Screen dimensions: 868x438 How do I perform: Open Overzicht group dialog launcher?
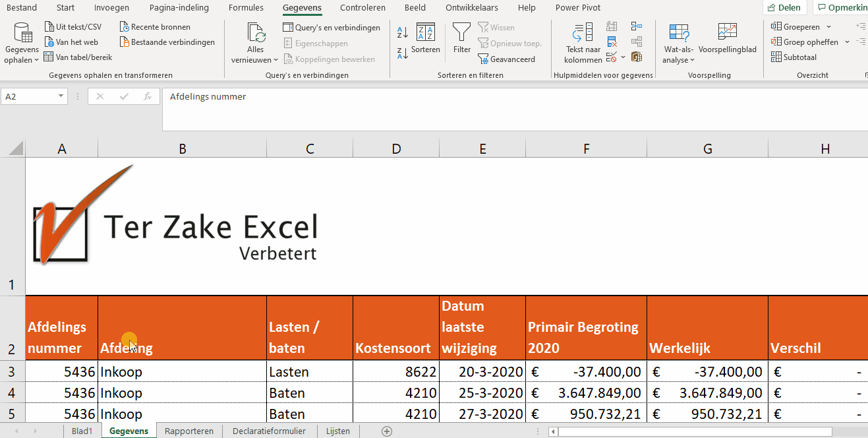tap(865, 75)
